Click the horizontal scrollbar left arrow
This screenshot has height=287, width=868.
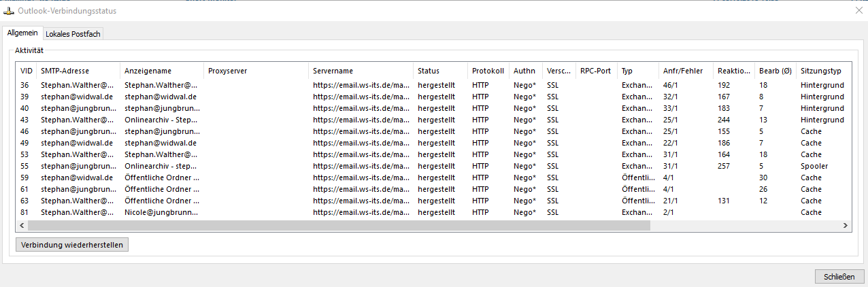[22, 225]
